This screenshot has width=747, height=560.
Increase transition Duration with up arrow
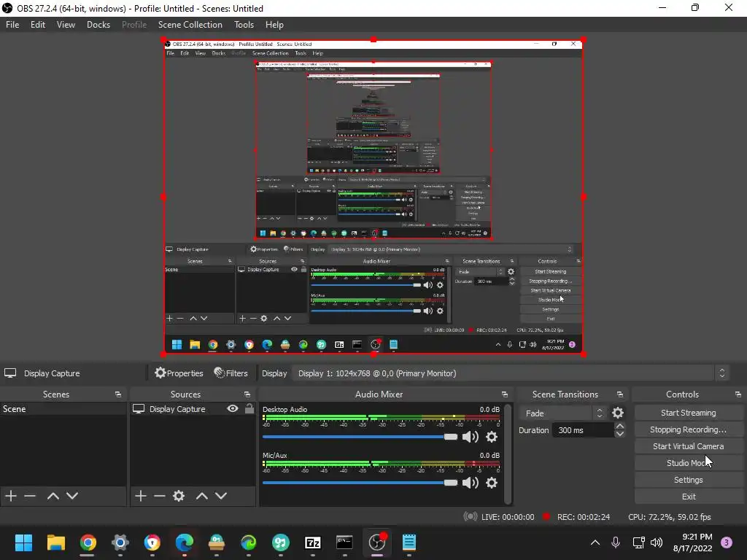click(619, 426)
